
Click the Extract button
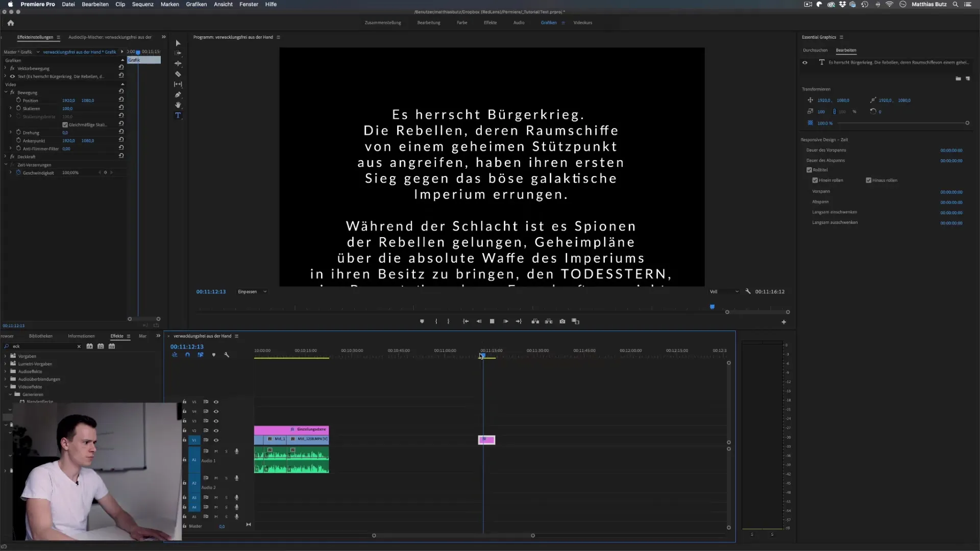549,321
